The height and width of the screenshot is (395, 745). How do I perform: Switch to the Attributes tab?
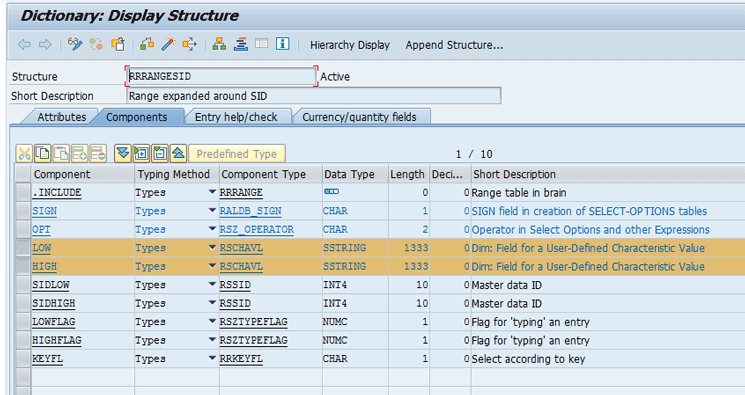61,117
